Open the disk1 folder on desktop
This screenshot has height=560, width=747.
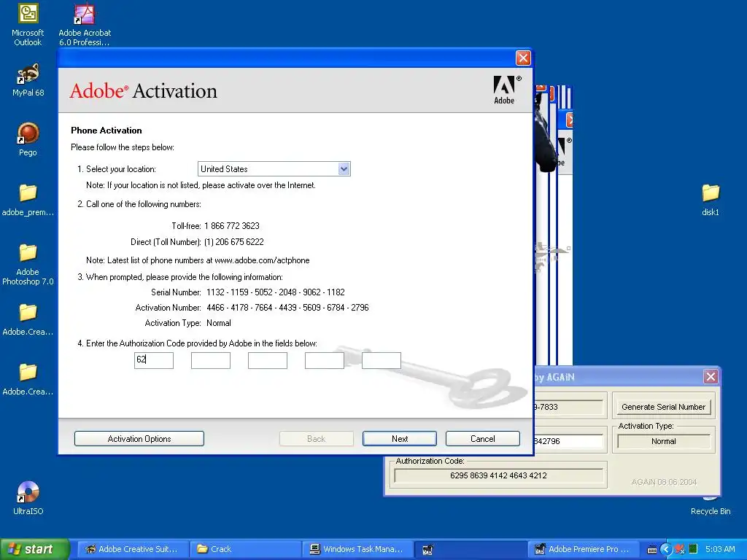(x=711, y=200)
